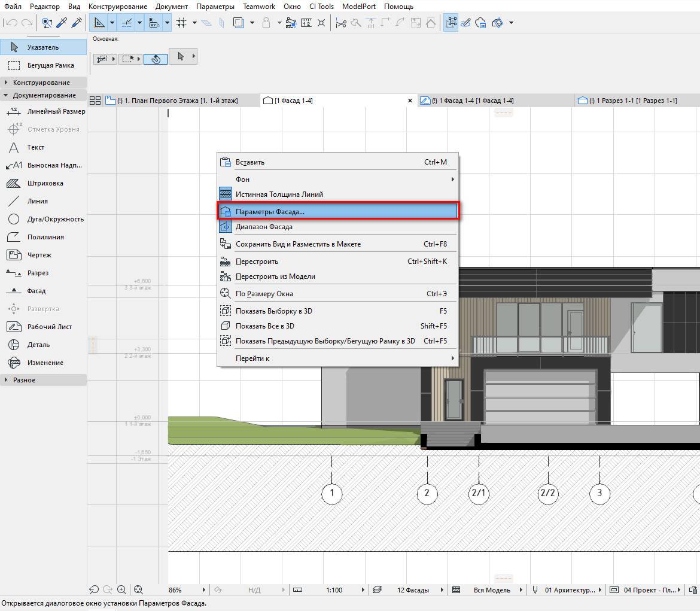Select the Arrow (Указатель) tool
This screenshot has width=700, height=611.
click(x=42, y=47)
